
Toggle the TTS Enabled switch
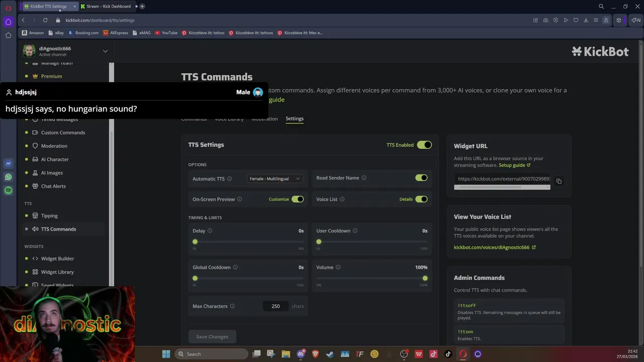click(x=424, y=145)
